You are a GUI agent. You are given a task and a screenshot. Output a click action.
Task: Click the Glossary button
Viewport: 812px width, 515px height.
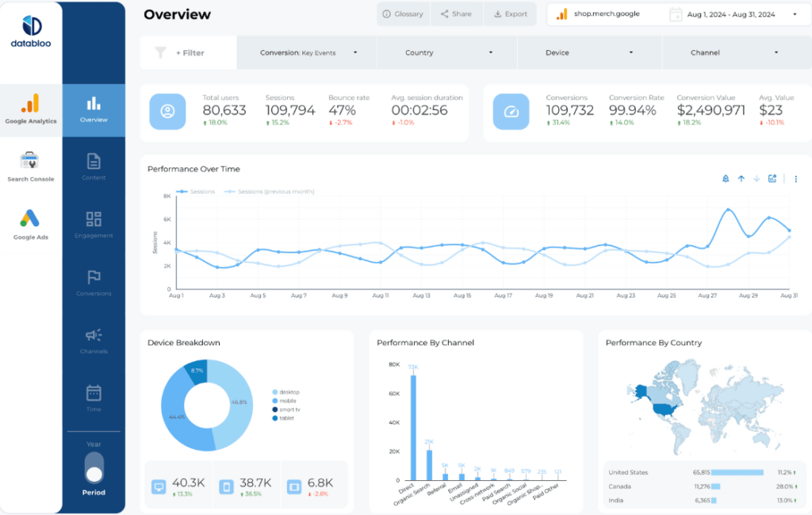402,14
